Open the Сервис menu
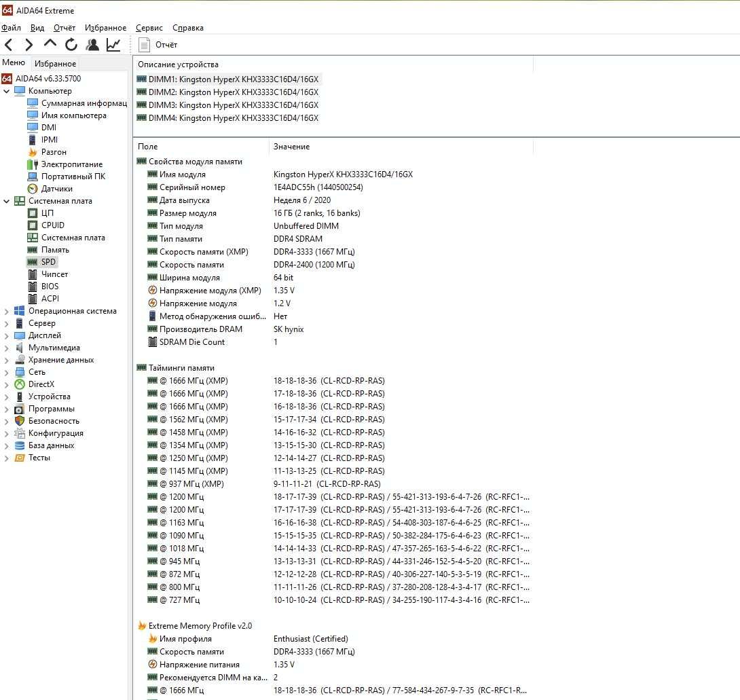 pos(149,28)
